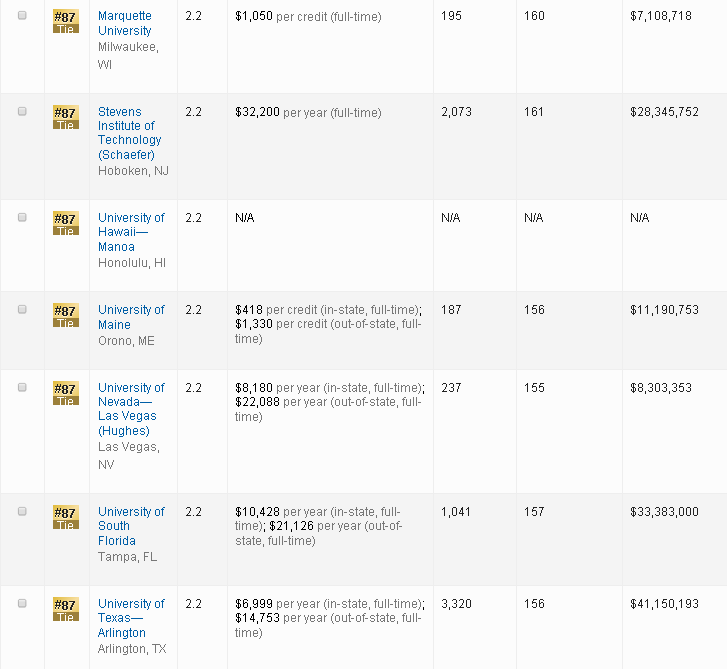
Task: Check the University of South Florida checkbox
Action: [x=22, y=512]
